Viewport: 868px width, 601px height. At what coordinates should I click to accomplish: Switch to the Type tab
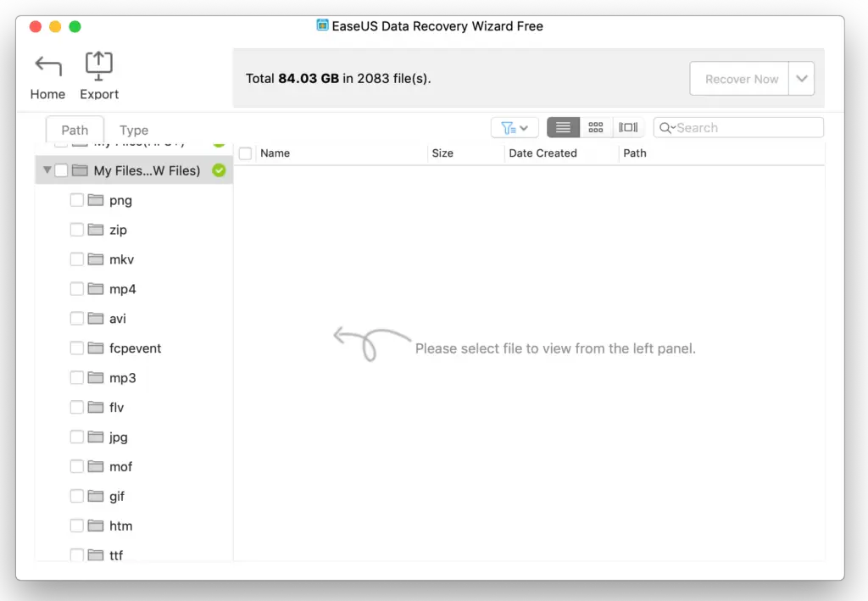point(134,130)
